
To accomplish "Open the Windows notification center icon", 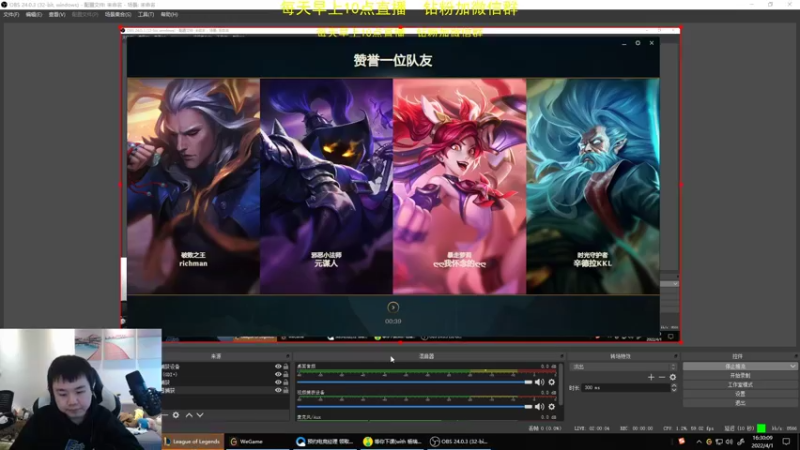I will pyautogui.click(x=786, y=442).
